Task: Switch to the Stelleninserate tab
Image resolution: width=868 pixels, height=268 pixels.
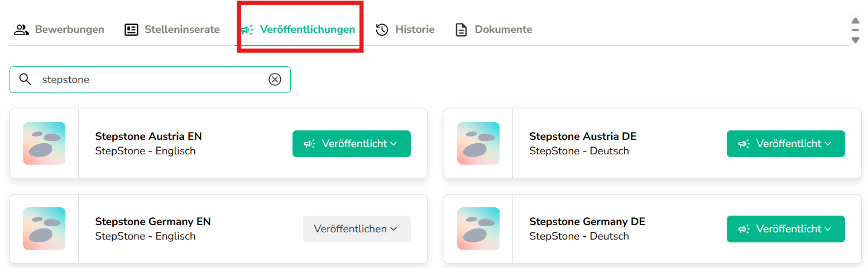Action: click(172, 30)
